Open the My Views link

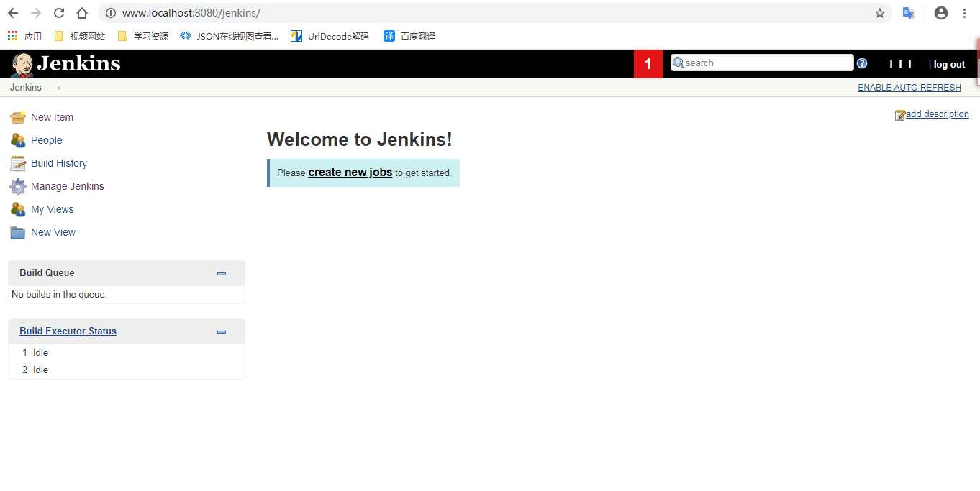pyautogui.click(x=52, y=209)
